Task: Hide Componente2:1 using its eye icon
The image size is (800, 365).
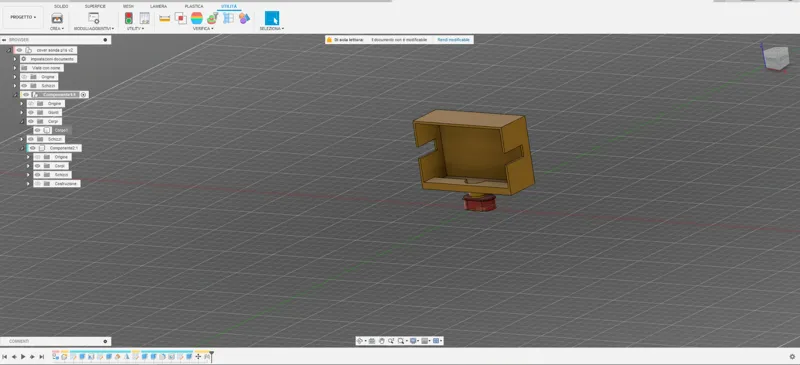Action: 33,148
